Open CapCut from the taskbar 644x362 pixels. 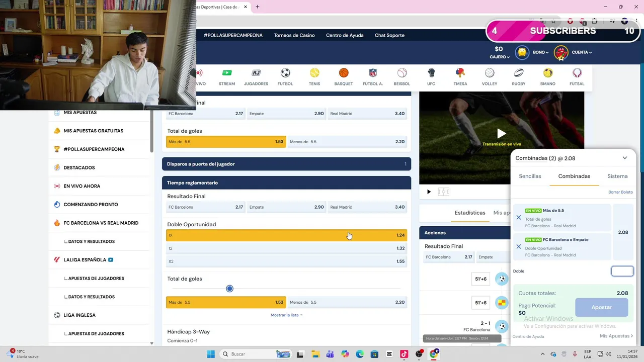(389, 354)
